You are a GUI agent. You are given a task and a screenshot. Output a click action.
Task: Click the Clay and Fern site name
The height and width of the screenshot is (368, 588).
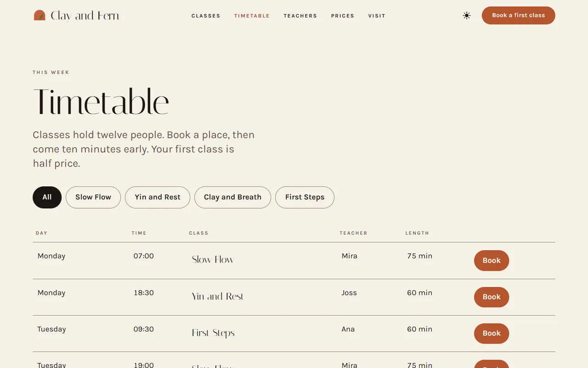[x=85, y=16]
